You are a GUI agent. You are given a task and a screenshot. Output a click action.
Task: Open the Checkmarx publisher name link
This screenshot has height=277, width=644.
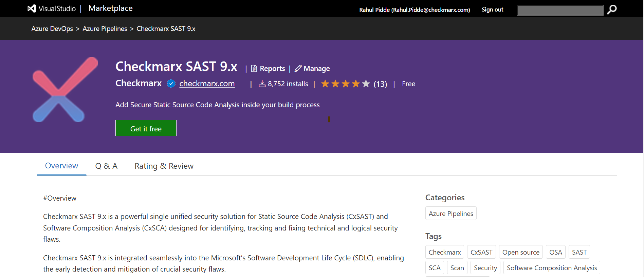point(139,83)
